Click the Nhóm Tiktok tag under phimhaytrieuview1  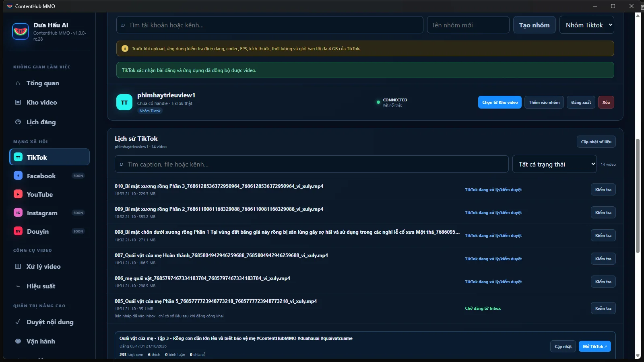(x=150, y=111)
